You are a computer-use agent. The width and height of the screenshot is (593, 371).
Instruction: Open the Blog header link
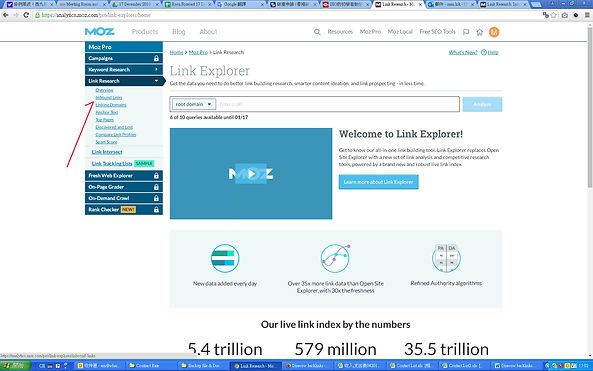pyautogui.click(x=179, y=32)
